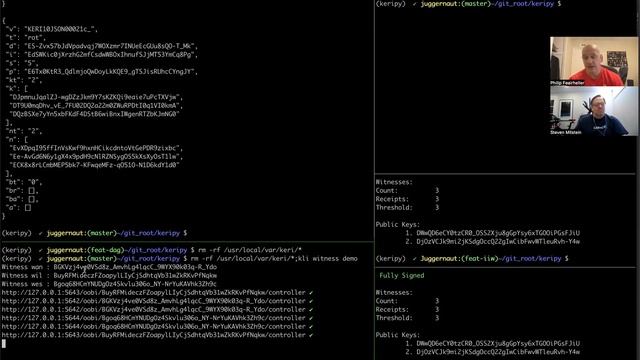The width and height of the screenshot is (640, 360).
Task: Click "Witnesses:" heading in the middle-right pane
Action: click(x=394, y=182)
